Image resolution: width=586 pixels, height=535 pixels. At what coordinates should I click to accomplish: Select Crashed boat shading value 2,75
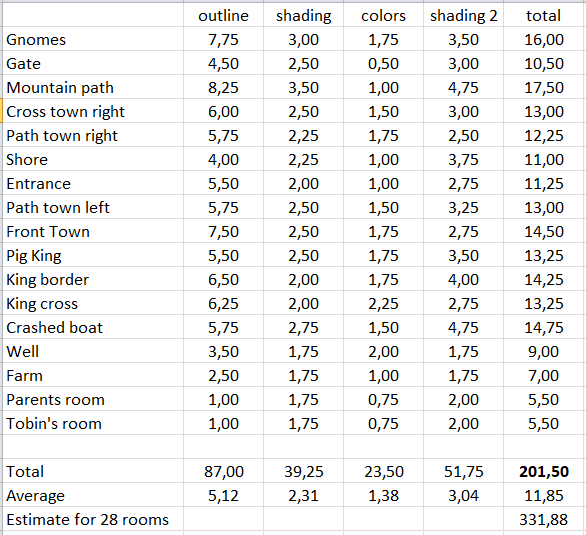coord(303,328)
